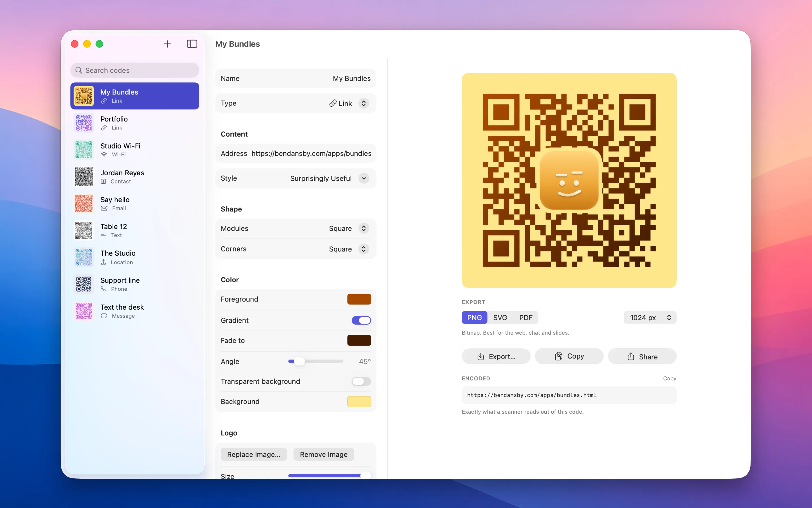812x508 pixels.
Task: Select the PNG export format tab
Action: click(475, 317)
